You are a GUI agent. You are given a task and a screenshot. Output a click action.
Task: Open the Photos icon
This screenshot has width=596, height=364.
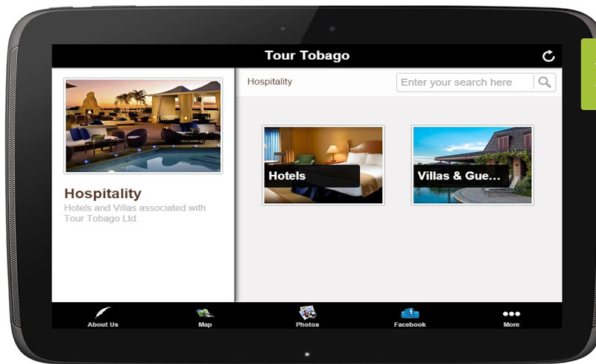coord(308,313)
